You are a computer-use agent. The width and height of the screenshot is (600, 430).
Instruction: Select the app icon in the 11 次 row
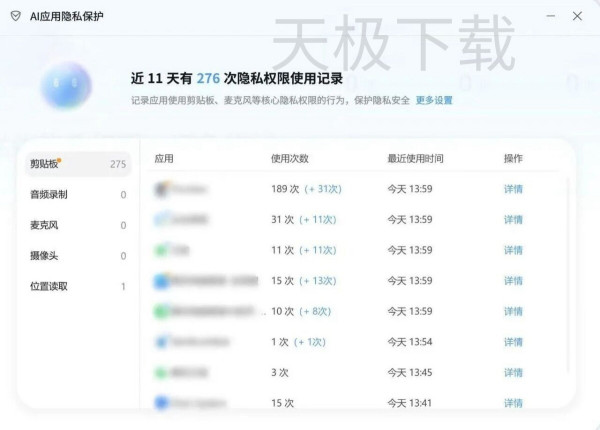click(x=161, y=250)
